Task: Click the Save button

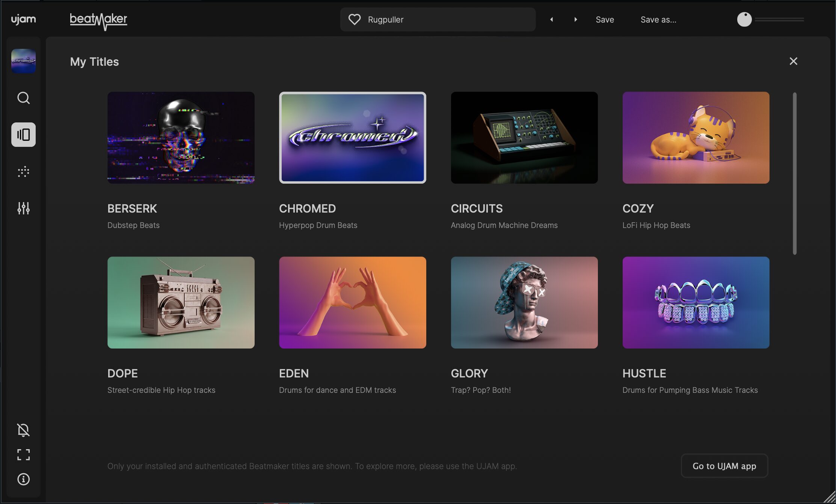Action: click(605, 20)
